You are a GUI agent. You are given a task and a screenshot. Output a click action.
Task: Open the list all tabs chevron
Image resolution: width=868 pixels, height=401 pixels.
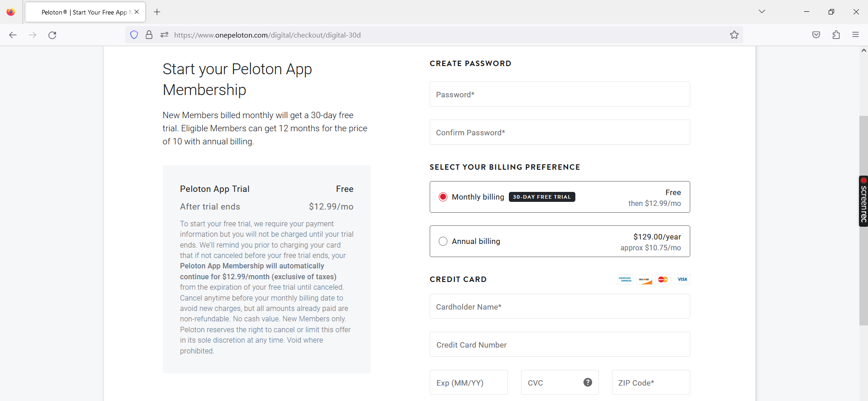762,11
